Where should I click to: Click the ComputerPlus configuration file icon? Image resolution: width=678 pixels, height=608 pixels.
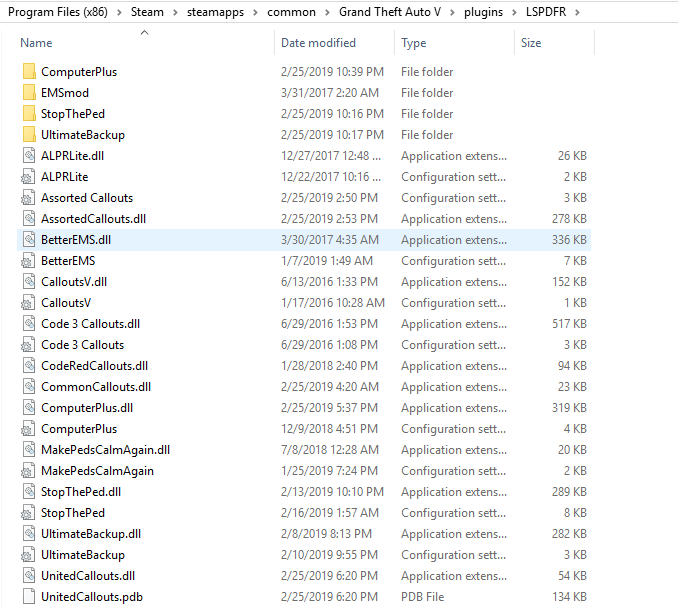pyautogui.click(x=28, y=429)
